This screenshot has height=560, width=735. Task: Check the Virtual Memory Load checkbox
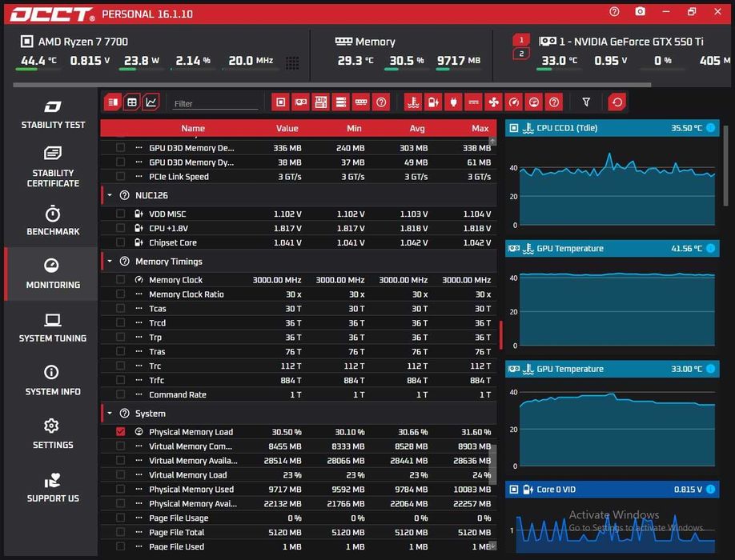pyautogui.click(x=120, y=474)
